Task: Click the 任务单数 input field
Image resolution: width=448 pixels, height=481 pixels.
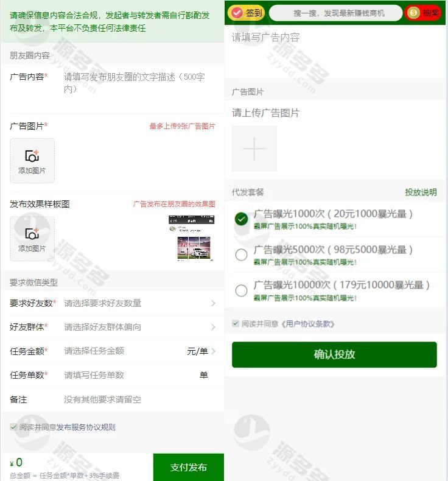Action: [129, 375]
